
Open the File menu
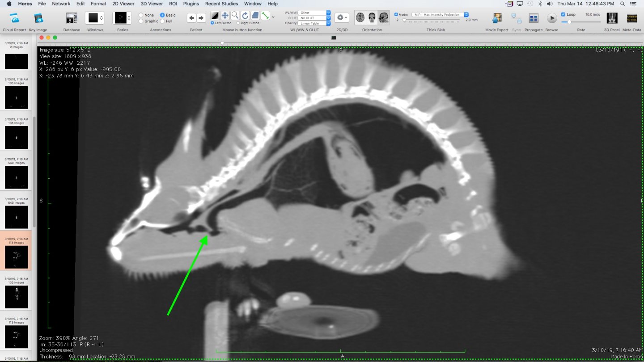pos(42,4)
